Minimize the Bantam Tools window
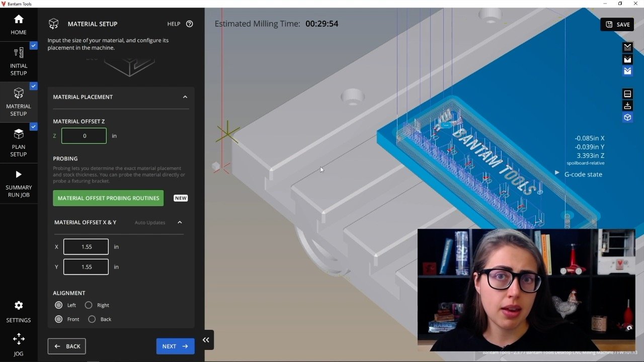Image resolution: width=644 pixels, height=362 pixels. click(605, 4)
